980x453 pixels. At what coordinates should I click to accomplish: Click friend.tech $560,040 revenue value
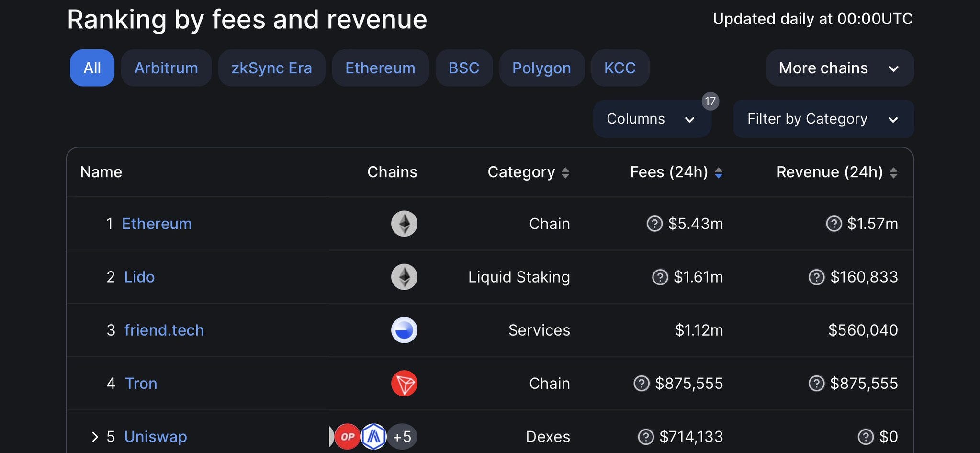863,330
